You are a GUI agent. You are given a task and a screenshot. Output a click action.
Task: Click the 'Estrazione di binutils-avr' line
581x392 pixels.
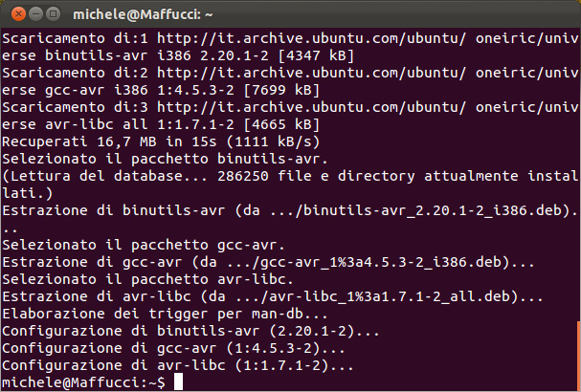(x=287, y=210)
